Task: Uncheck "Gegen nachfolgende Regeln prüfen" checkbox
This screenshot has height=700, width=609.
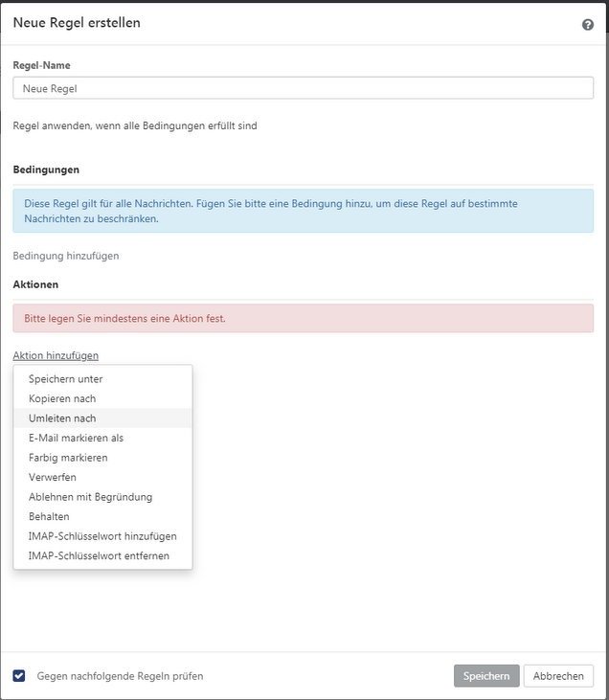Action: 19,675
